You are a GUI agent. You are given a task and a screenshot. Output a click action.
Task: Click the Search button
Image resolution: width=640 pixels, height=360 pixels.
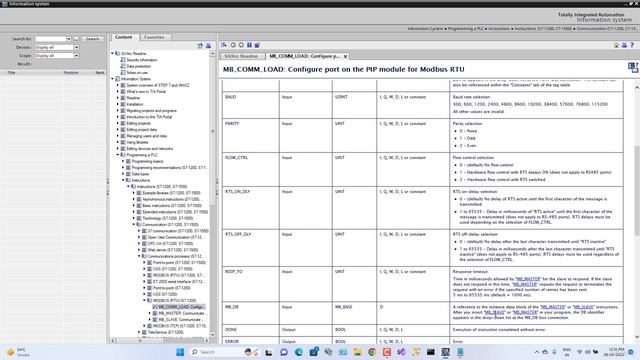(93, 39)
